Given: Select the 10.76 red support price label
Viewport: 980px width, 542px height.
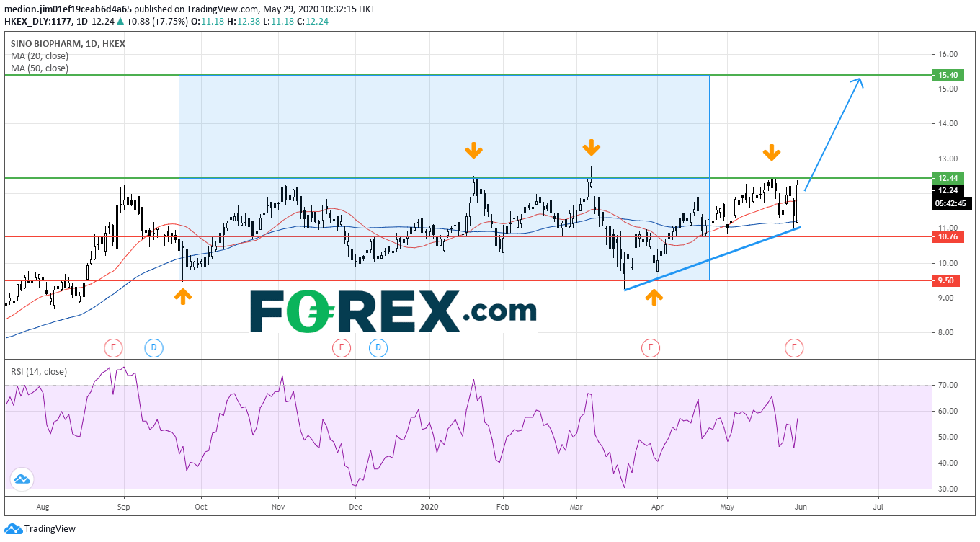Looking at the screenshot, I should 947,236.
